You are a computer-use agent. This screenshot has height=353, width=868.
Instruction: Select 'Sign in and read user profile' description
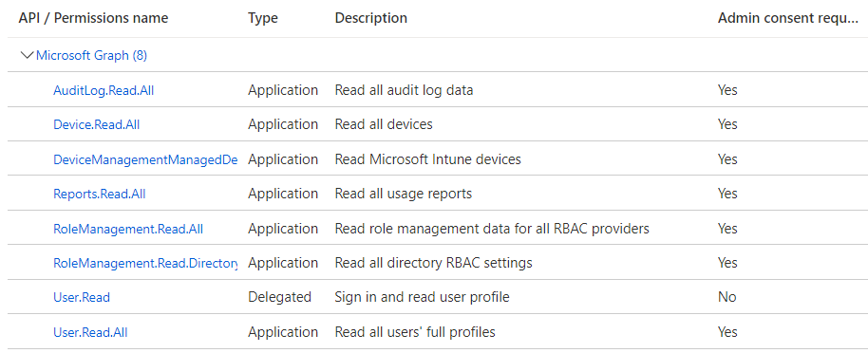point(422,297)
